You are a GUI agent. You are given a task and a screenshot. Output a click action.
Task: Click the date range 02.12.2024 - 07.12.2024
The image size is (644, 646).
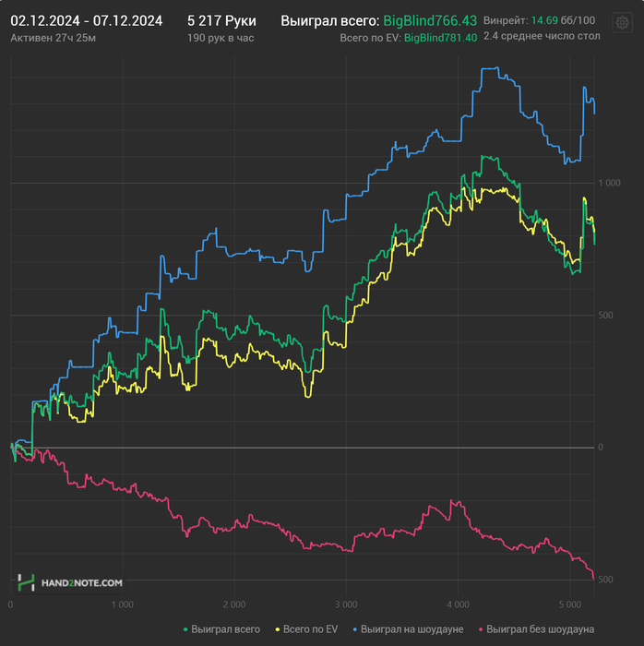click(x=87, y=20)
